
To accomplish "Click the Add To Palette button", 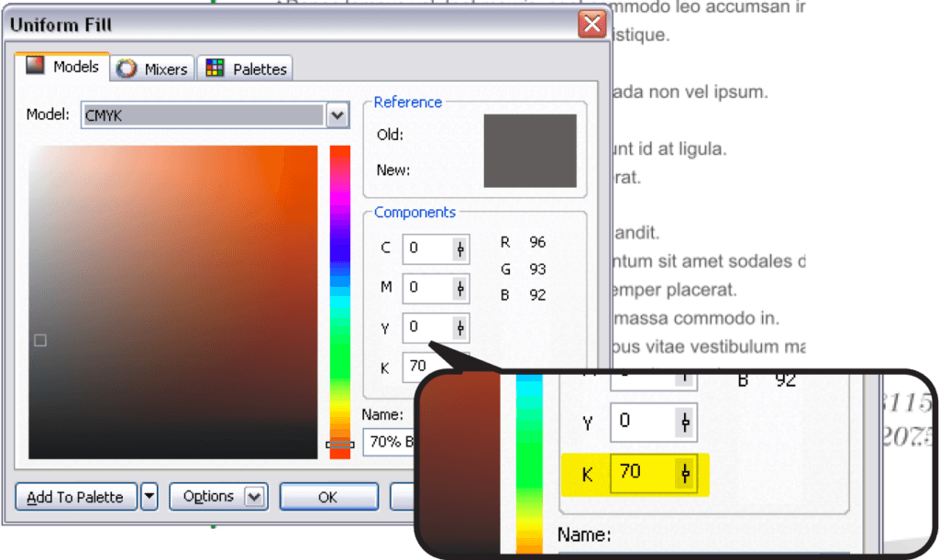I will tap(75, 497).
